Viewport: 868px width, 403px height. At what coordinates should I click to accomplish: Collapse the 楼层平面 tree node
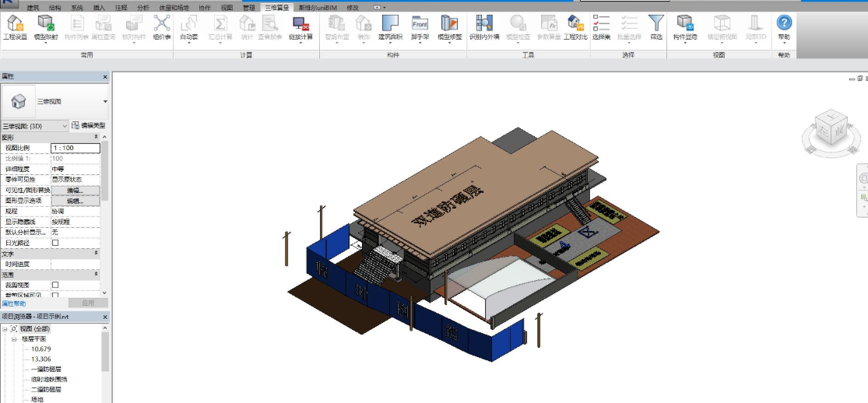click(14, 338)
